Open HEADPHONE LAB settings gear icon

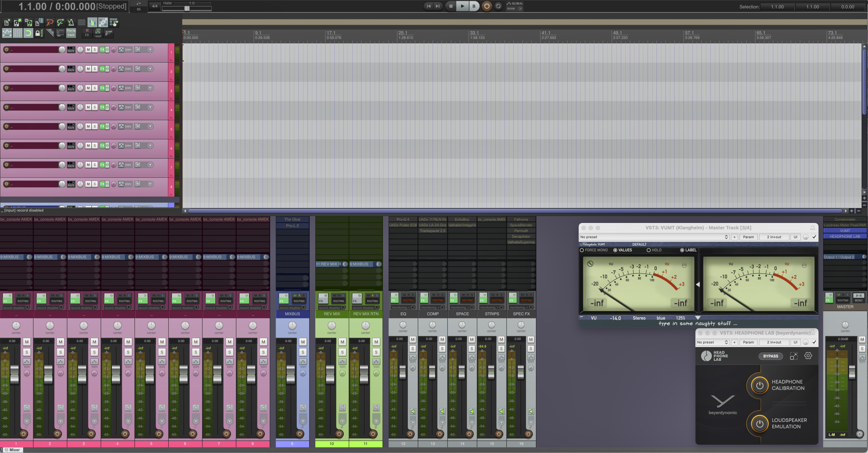[808, 356]
